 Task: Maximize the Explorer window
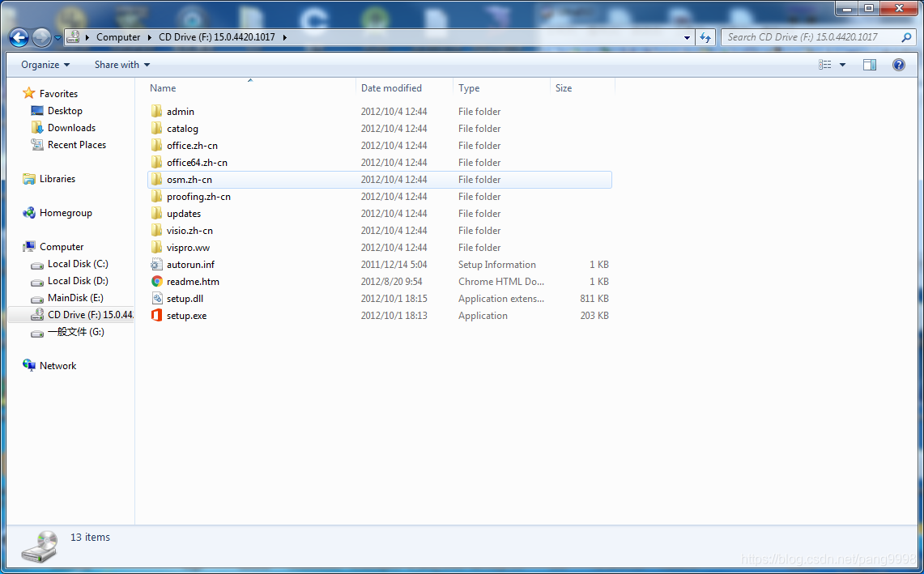pyautogui.click(x=869, y=8)
